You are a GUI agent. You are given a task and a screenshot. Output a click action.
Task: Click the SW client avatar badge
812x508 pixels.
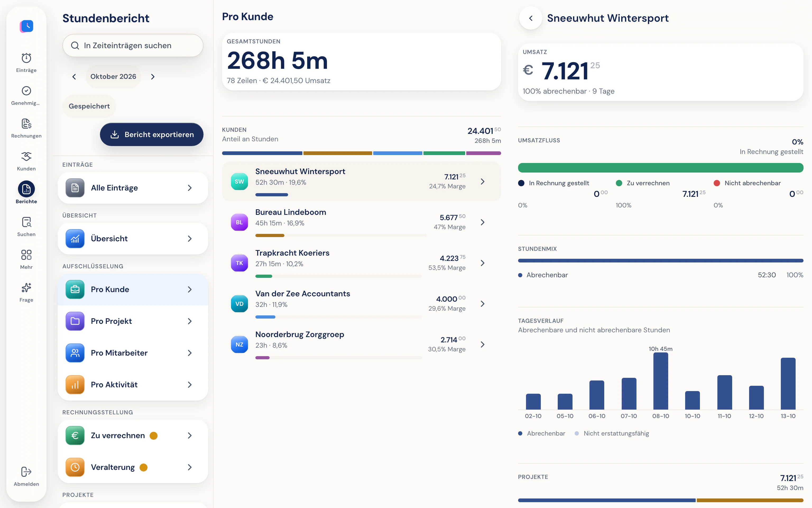coord(239,182)
